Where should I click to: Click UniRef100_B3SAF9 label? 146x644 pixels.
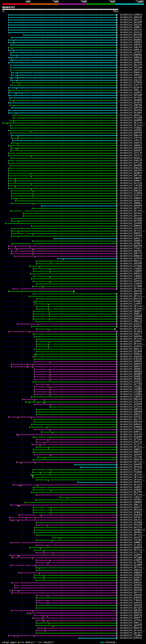coord(131,301)
